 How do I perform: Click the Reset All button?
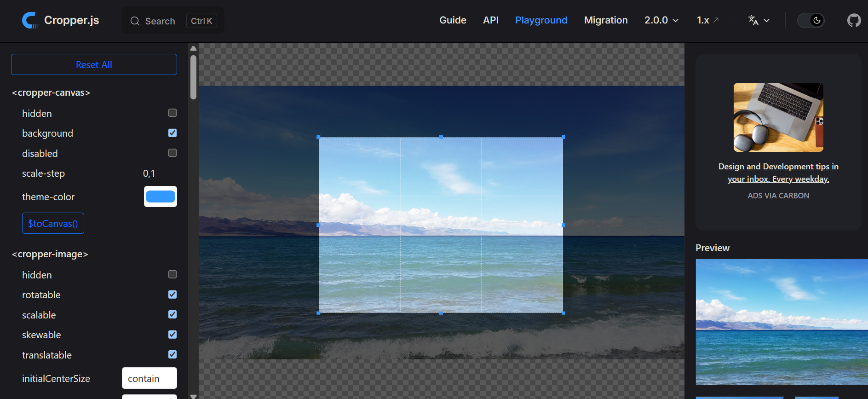[94, 64]
